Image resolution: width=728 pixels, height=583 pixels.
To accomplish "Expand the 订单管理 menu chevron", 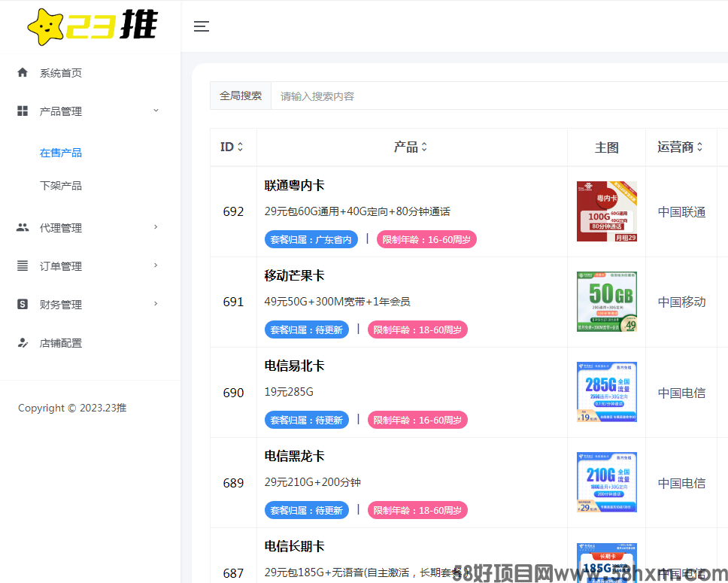I will click(156, 266).
